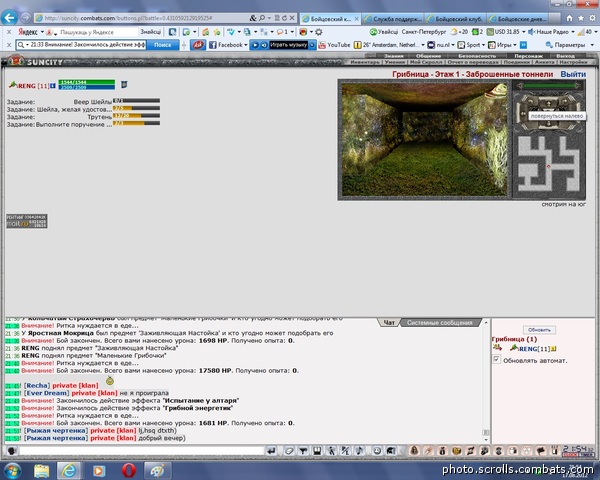This screenshot has height=480, width=600.
Task: Open the Яндекс logo dropdown arrow
Action: (x=42, y=32)
